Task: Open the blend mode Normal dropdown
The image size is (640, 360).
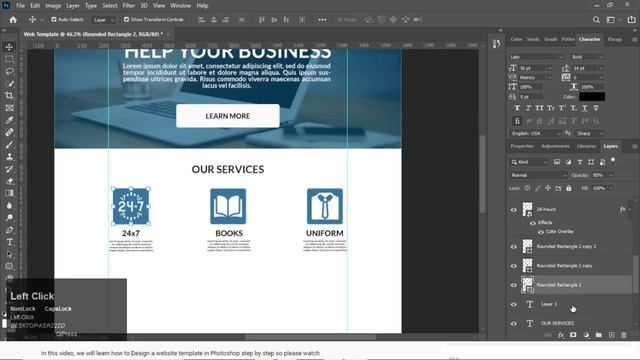Action: point(538,175)
